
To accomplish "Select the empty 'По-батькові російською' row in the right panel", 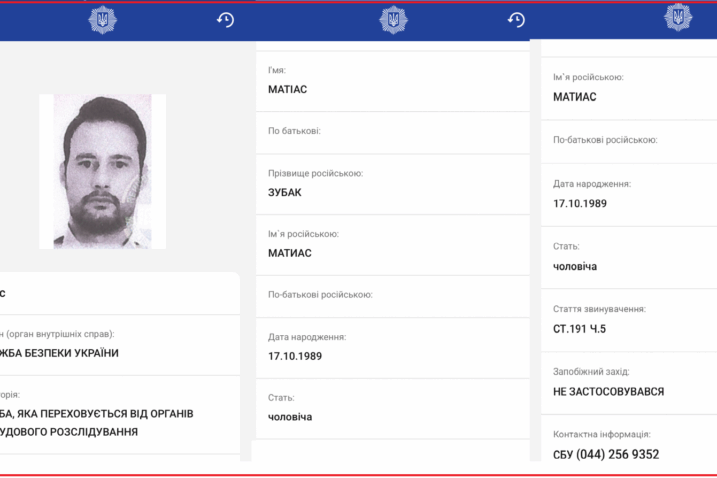I will pos(629,140).
